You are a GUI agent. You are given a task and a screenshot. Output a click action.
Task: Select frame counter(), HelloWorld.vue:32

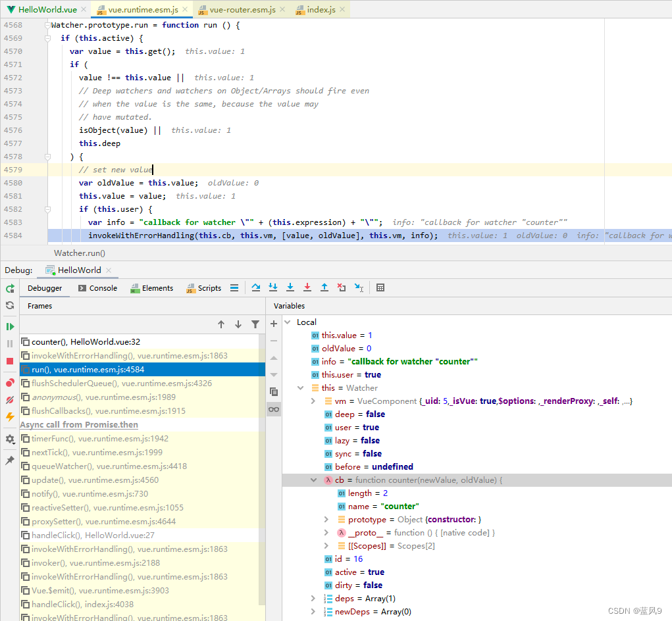pyautogui.click(x=140, y=342)
